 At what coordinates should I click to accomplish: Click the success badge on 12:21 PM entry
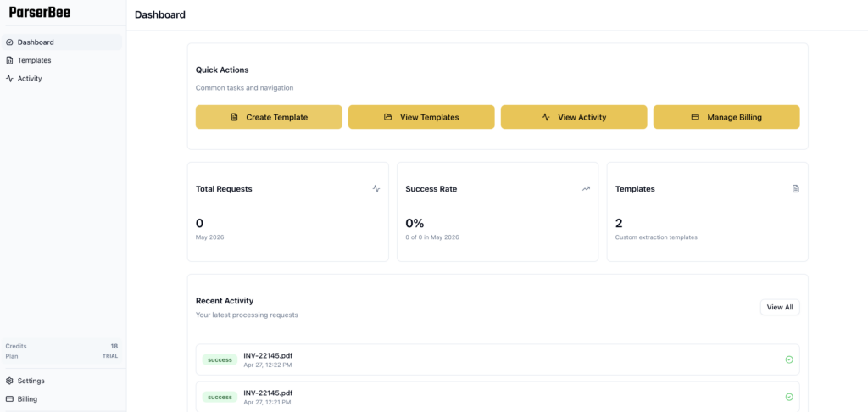pyautogui.click(x=220, y=397)
